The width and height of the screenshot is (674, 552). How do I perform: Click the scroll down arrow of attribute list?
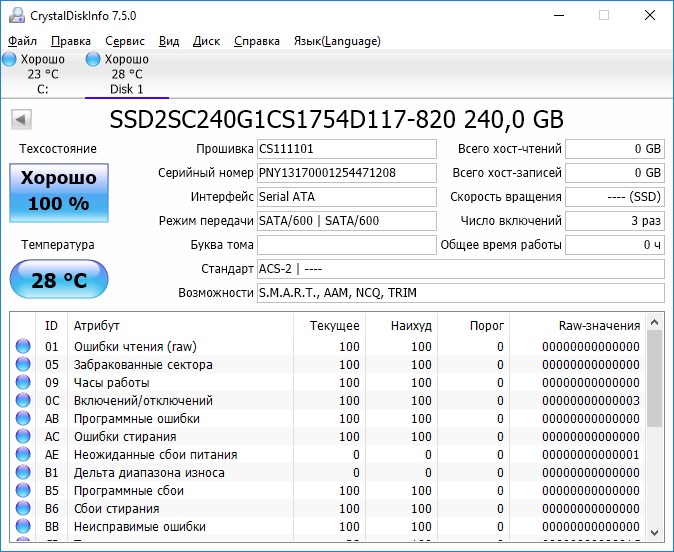655,533
